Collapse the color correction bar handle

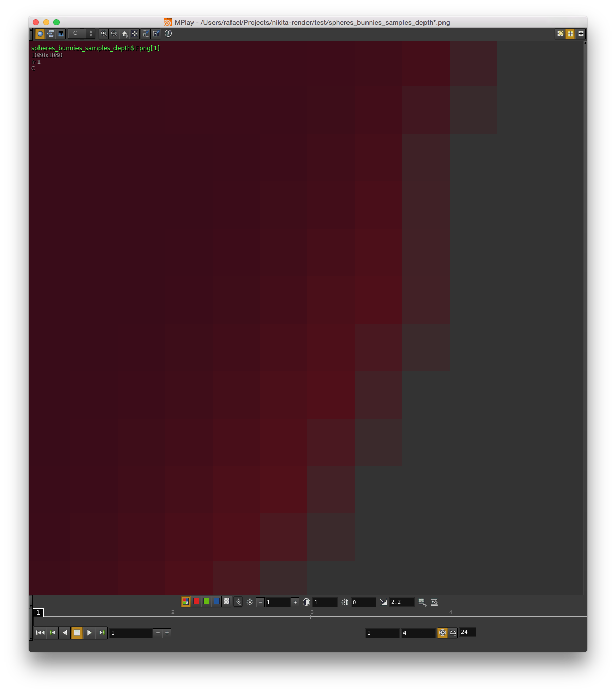click(31, 602)
